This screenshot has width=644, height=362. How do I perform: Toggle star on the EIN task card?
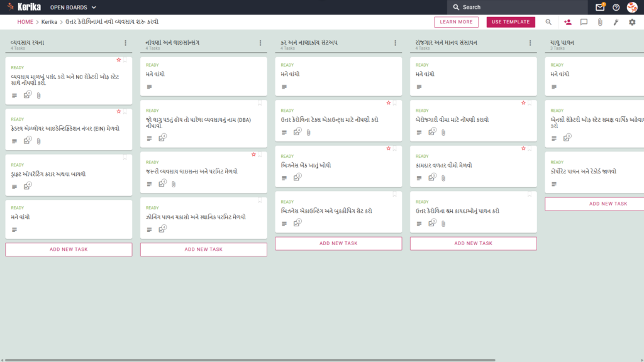119,112
